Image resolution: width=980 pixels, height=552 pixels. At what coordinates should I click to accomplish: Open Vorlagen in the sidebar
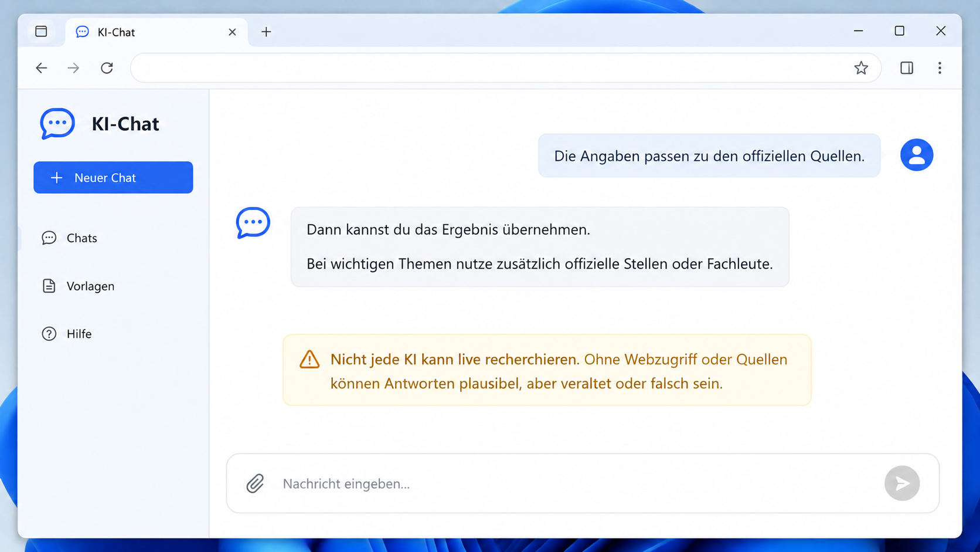pyautogui.click(x=78, y=286)
